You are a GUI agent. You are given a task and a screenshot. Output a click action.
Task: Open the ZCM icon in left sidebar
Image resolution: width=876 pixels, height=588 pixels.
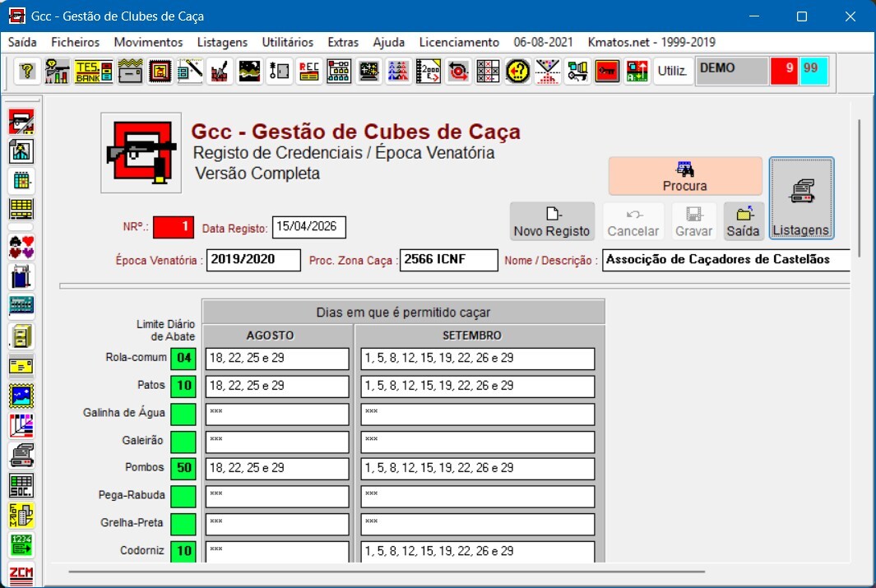[21, 574]
